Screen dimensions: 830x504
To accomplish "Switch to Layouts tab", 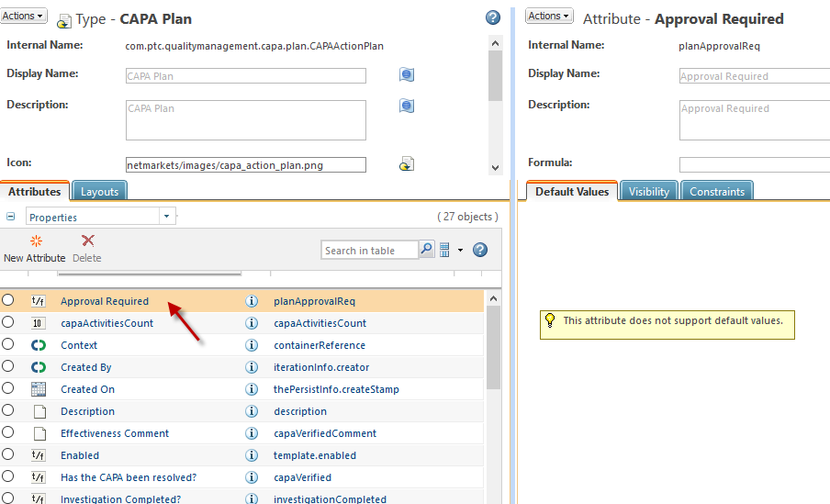I will pyautogui.click(x=99, y=192).
